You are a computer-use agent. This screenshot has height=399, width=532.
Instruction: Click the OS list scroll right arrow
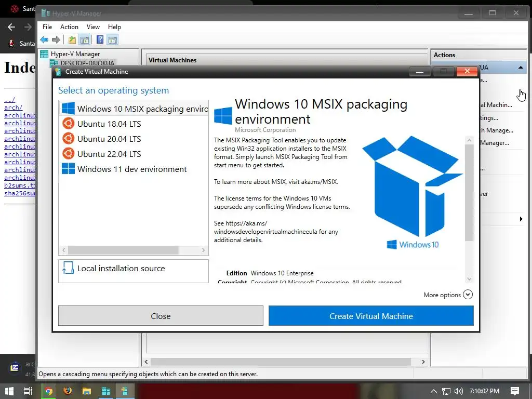203,250
